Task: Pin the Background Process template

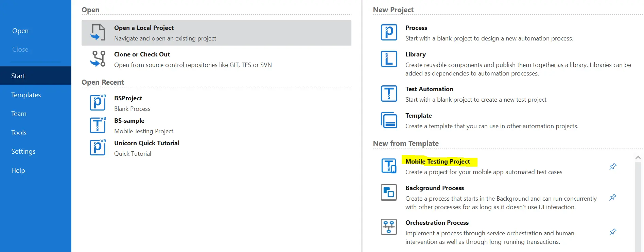Action: 613,197
